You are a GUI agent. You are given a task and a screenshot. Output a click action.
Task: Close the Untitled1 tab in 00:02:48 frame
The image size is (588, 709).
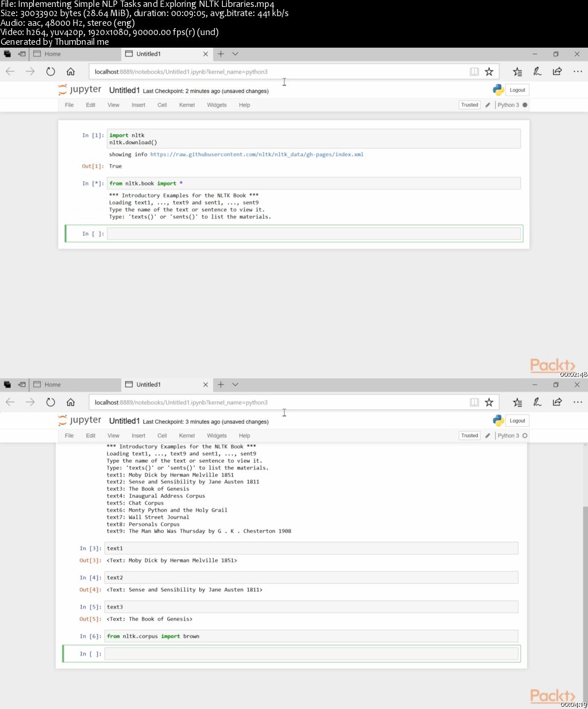206,54
